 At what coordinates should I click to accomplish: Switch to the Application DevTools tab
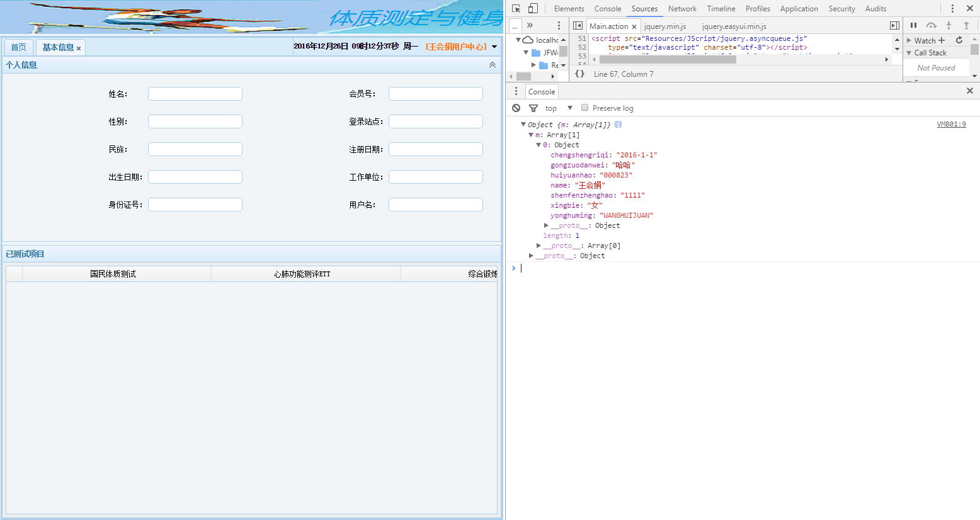pos(799,9)
